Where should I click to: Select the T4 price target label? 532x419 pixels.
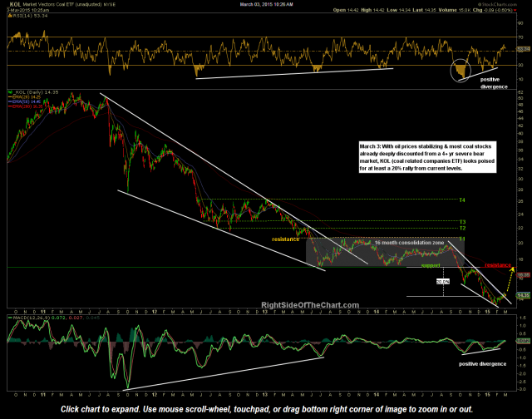pyautogui.click(x=462, y=200)
